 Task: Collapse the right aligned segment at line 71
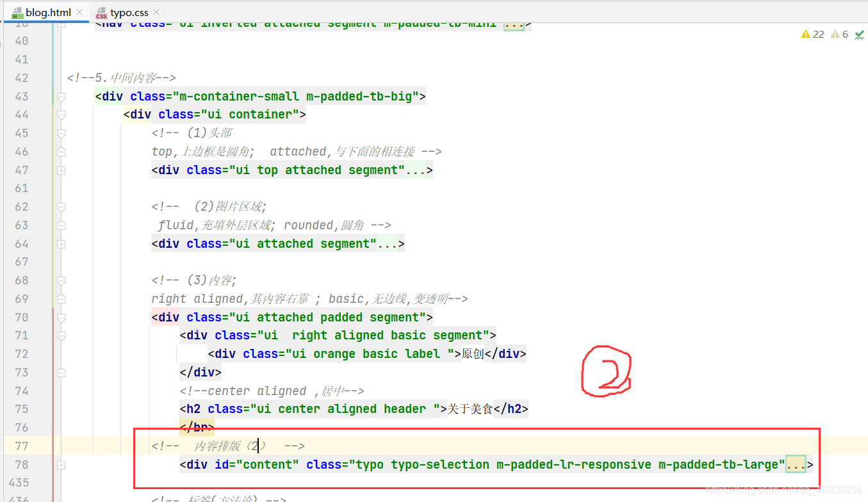(61, 336)
